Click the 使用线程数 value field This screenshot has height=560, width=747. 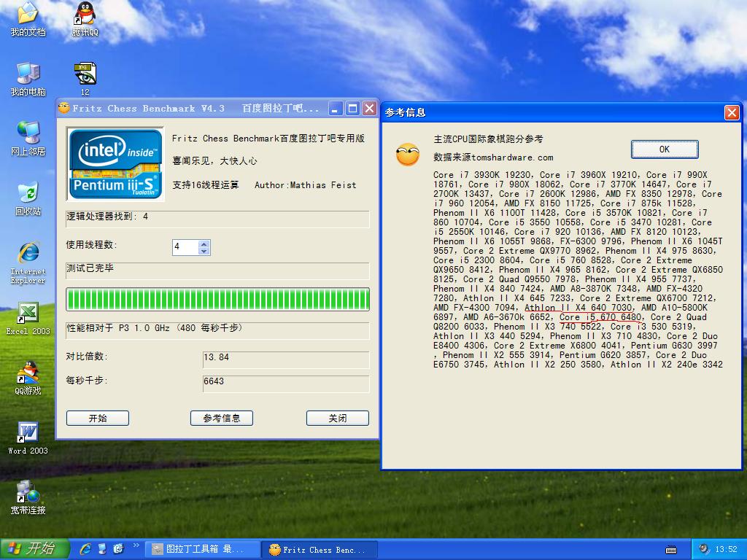[185, 247]
